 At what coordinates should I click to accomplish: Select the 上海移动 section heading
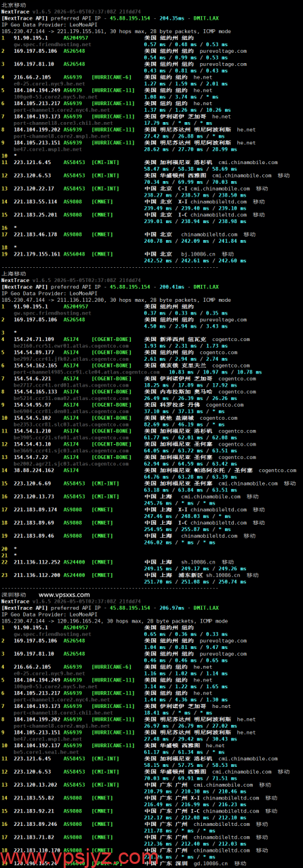14,273
